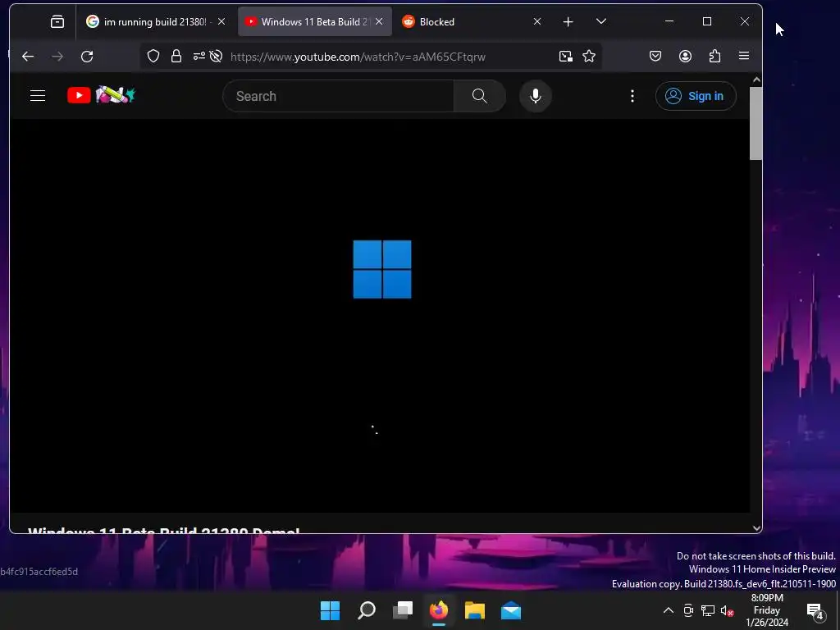The width and height of the screenshot is (840, 630).
Task: Focus the YouTube Search field
Action: [339, 96]
